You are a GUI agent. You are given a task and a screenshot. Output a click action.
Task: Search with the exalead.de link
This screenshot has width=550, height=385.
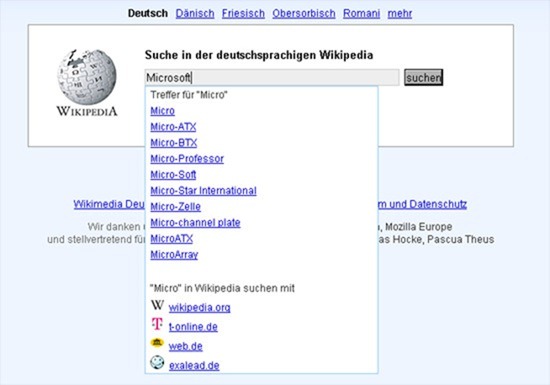tap(194, 365)
